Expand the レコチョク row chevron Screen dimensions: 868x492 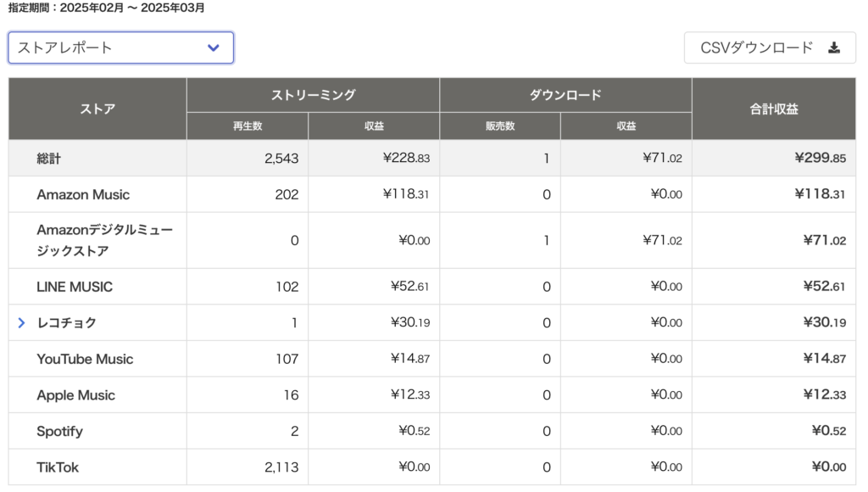[x=21, y=322]
